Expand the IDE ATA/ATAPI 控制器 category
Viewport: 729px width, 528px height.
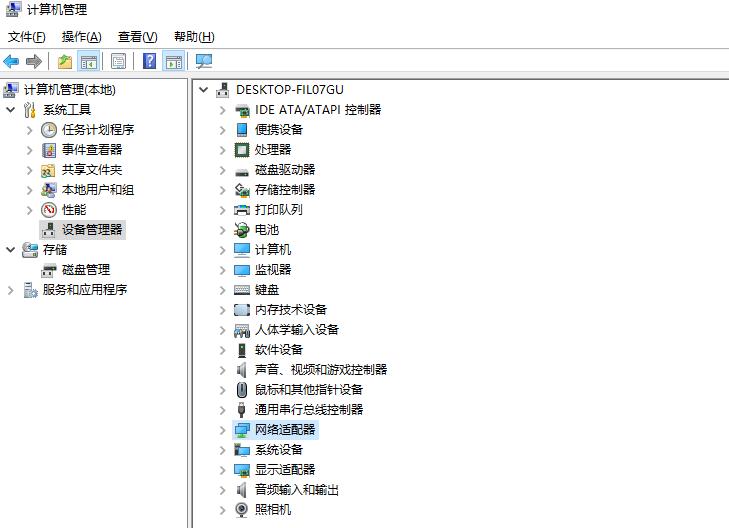222,110
